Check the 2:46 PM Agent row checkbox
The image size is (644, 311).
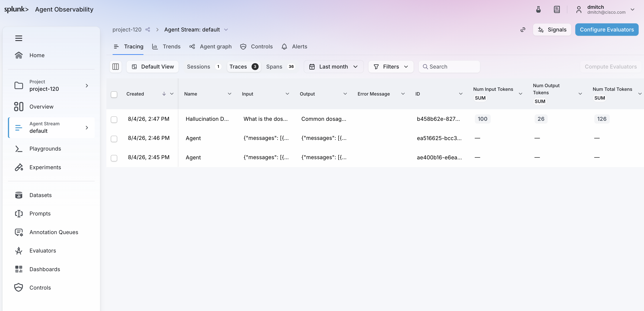pos(114,139)
